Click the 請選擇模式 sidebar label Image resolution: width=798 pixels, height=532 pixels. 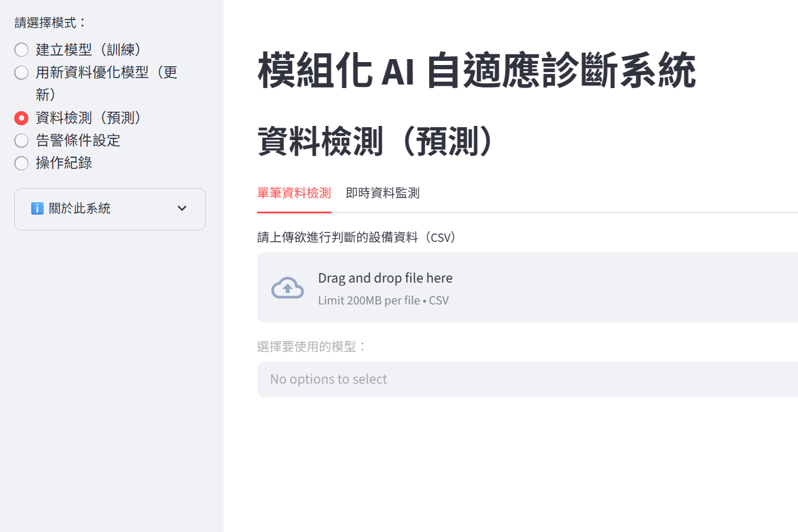click(50, 23)
